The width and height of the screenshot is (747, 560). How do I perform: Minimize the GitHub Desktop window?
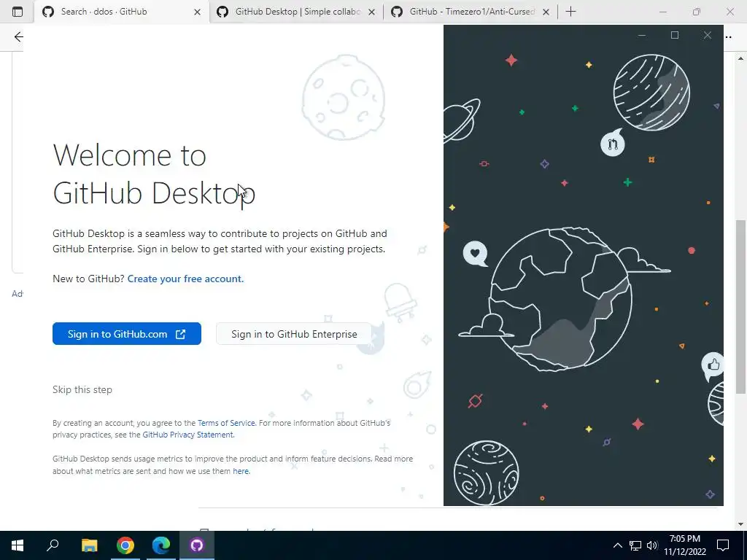pyautogui.click(x=642, y=35)
